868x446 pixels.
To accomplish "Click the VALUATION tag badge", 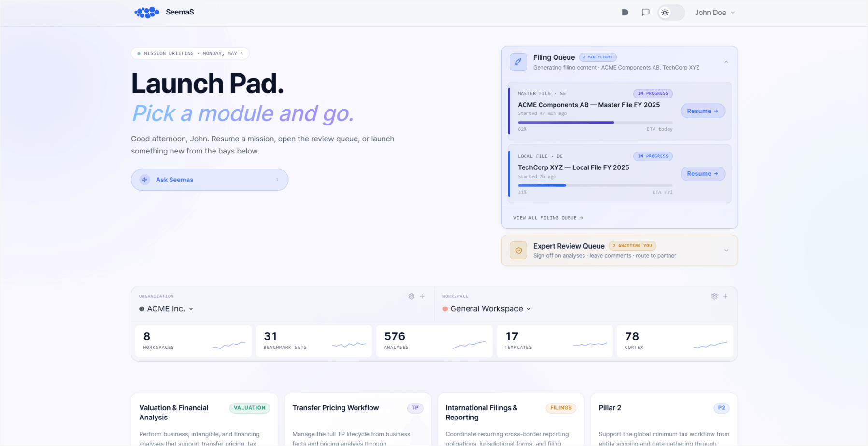I will pyautogui.click(x=250, y=408).
